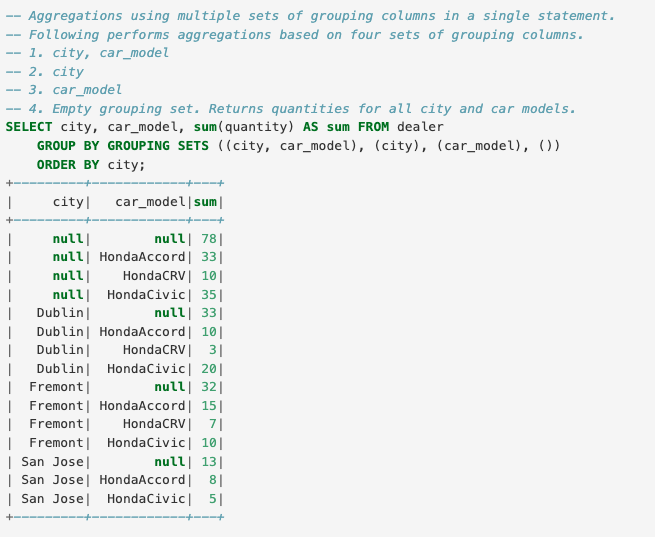
Task: Click the comment line '-- 2. city'
Action: [45, 72]
